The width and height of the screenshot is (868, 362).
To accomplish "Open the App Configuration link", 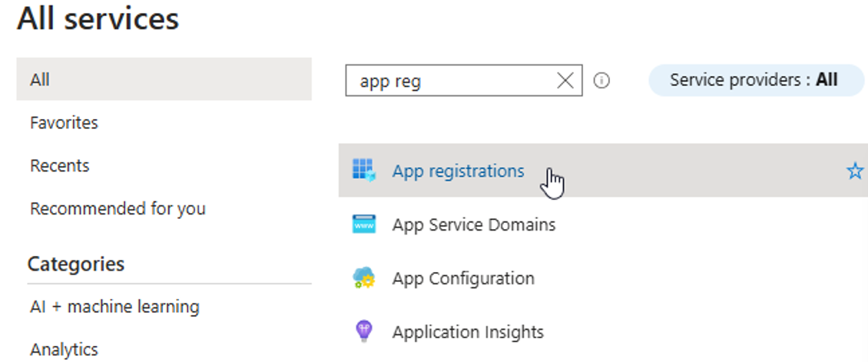I will [462, 278].
